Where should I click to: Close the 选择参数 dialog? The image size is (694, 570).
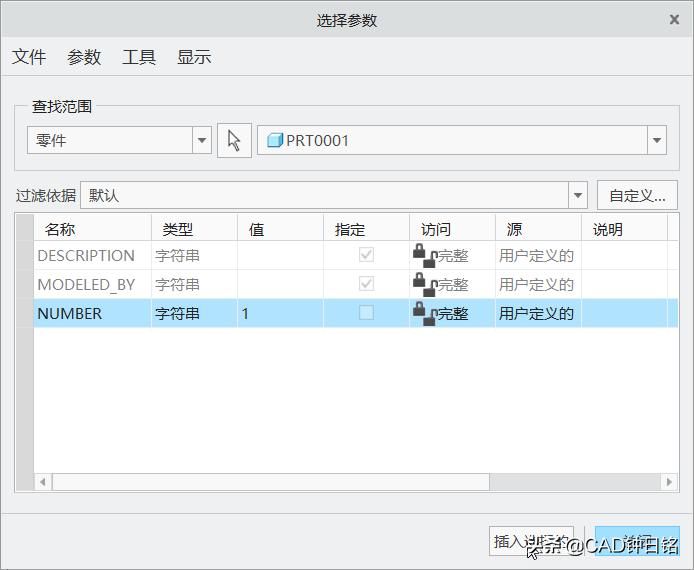674,19
